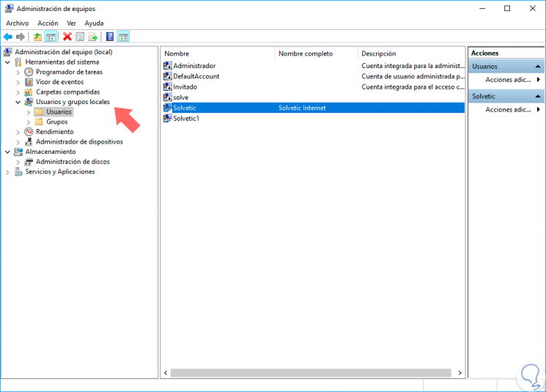Toggle the Show/Hide console tree icon
This screenshot has width=546, height=392.
[x=51, y=37]
